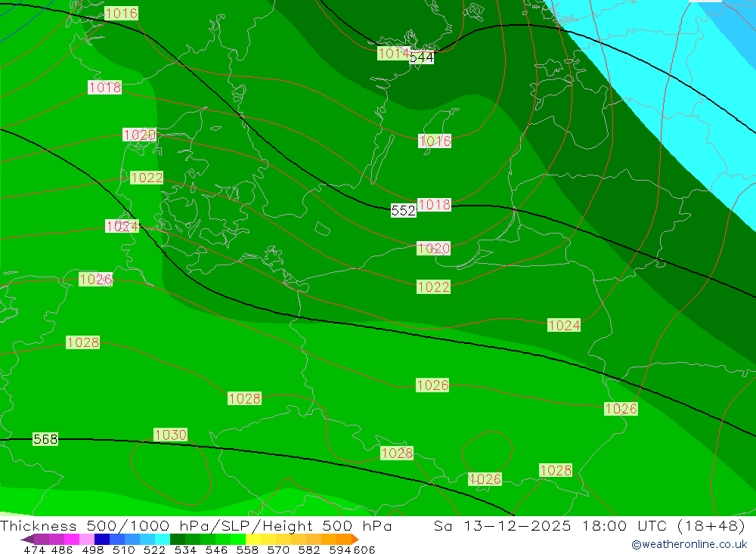Click the 568 height contour label

(45, 439)
